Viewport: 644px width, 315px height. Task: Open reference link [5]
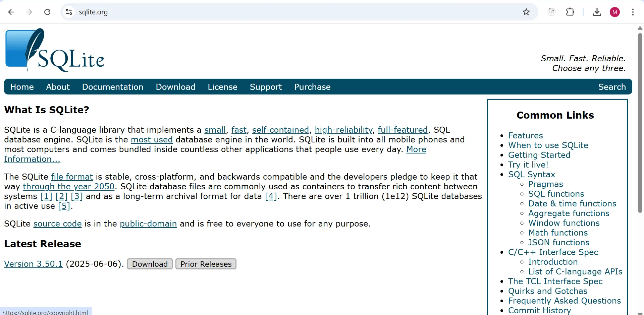pos(64,206)
